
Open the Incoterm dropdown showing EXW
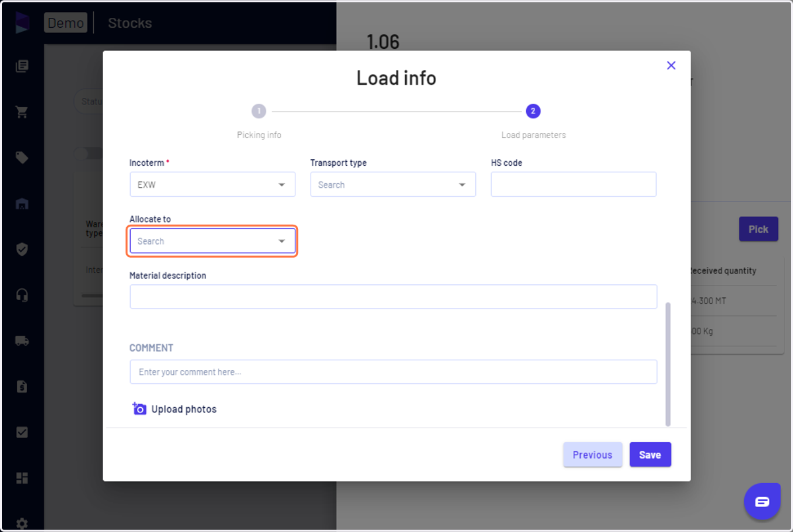point(212,184)
